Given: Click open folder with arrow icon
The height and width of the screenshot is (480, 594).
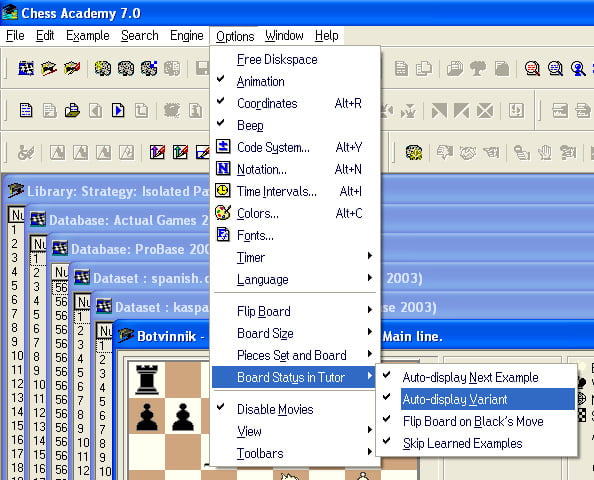Looking at the screenshot, I should click(72, 110).
